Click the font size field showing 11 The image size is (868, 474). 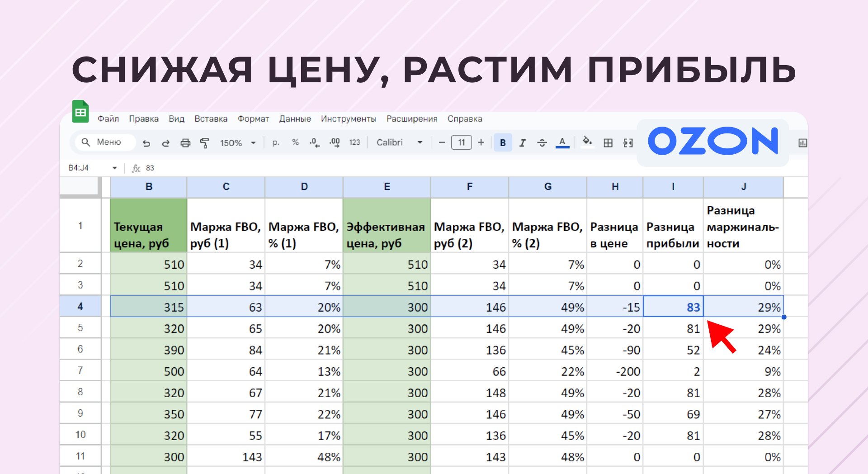click(x=462, y=142)
